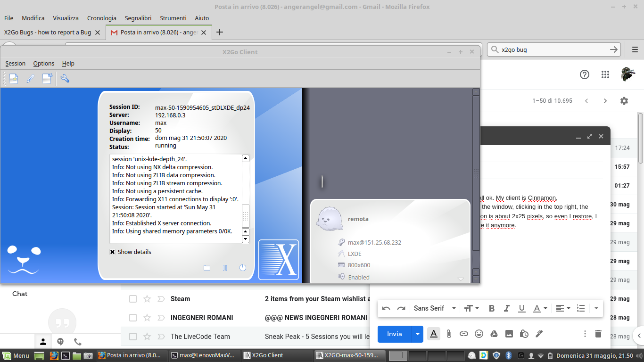Terminate the session using power icon
The height and width of the screenshot is (362, 644).
coord(243,268)
